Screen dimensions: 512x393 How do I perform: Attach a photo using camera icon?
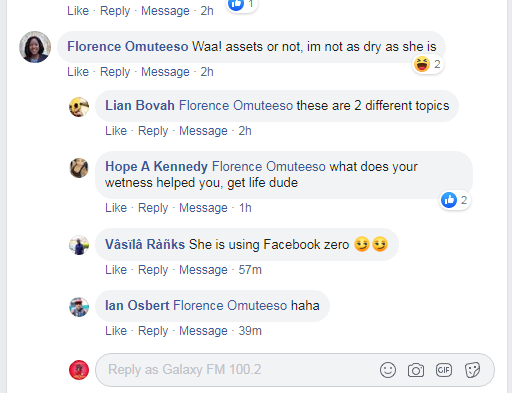click(416, 370)
